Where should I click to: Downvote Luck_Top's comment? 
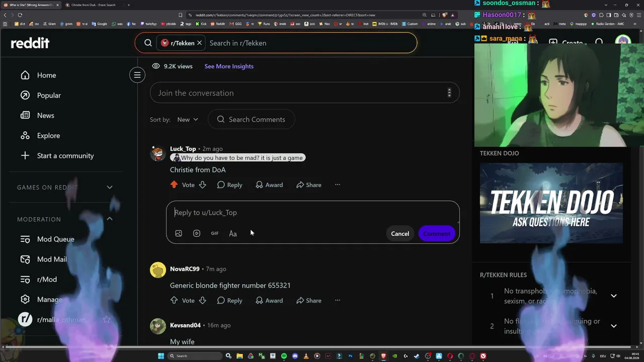[x=202, y=185]
